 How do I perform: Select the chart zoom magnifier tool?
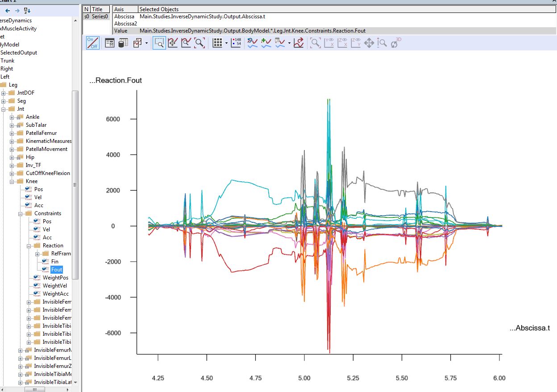click(x=187, y=43)
